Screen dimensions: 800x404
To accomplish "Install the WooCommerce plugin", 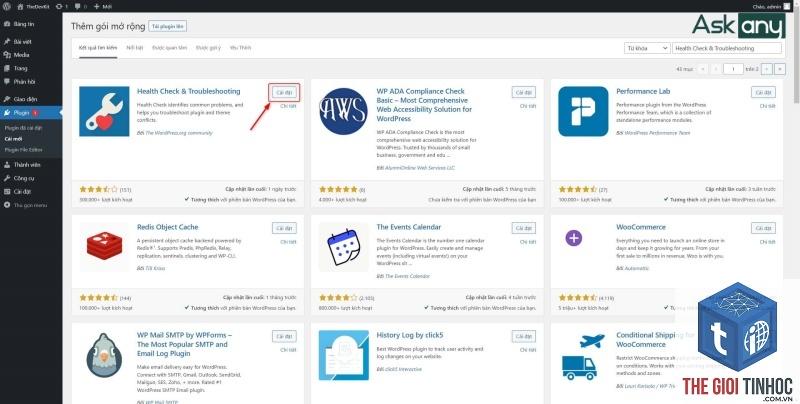I will (x=763, y=228).
